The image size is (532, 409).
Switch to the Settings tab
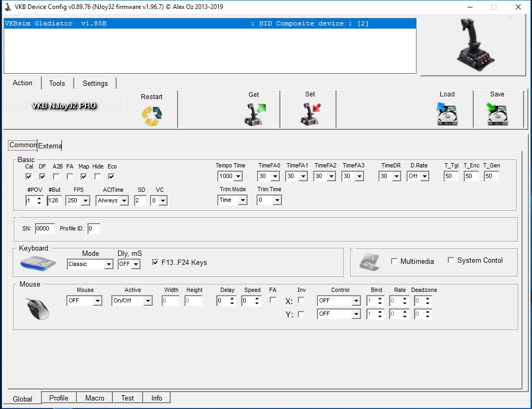95,83
